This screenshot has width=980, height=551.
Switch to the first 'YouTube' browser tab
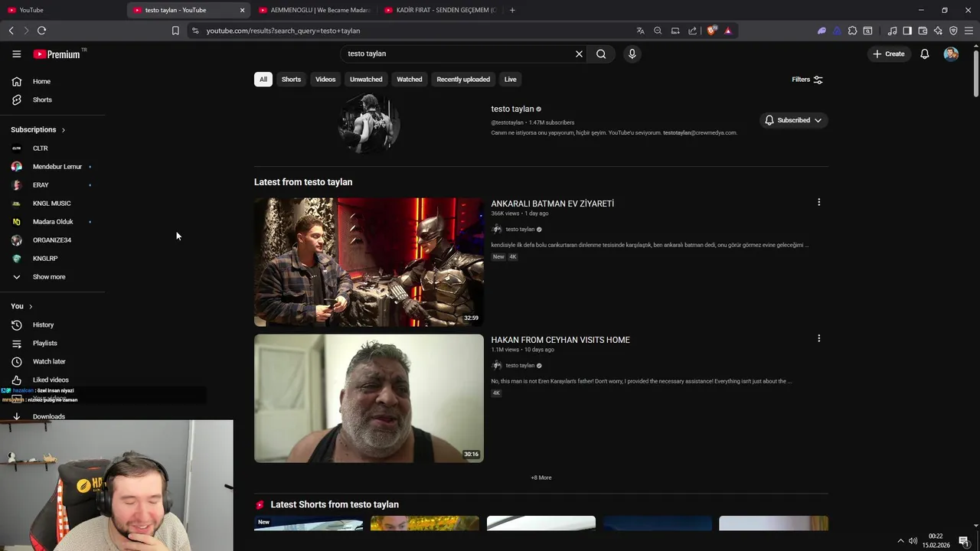tap(61, 10)
